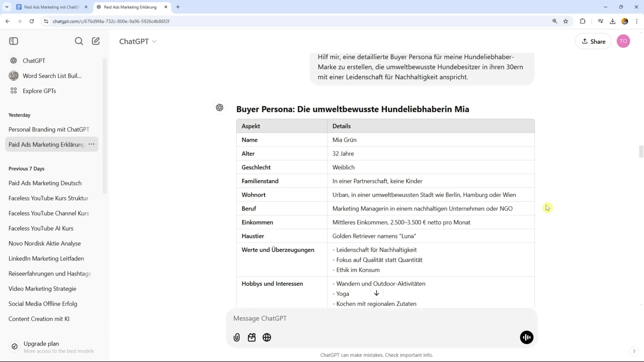The height and width of the screenshot is (362, 644).
Task: Click the Share button
Action: 593,41
